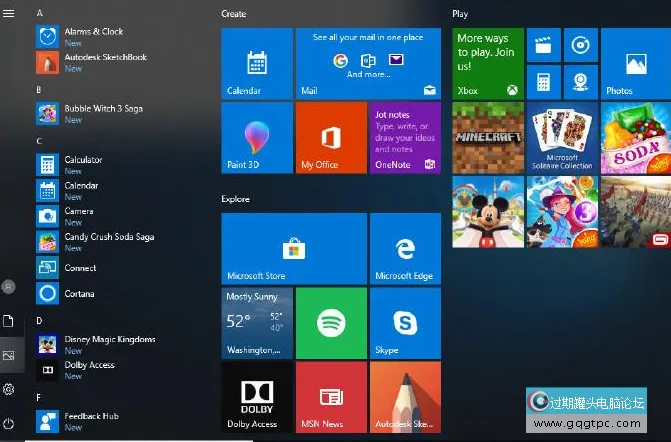
Task: Click the letter F section header
Action: click(39, 398)
